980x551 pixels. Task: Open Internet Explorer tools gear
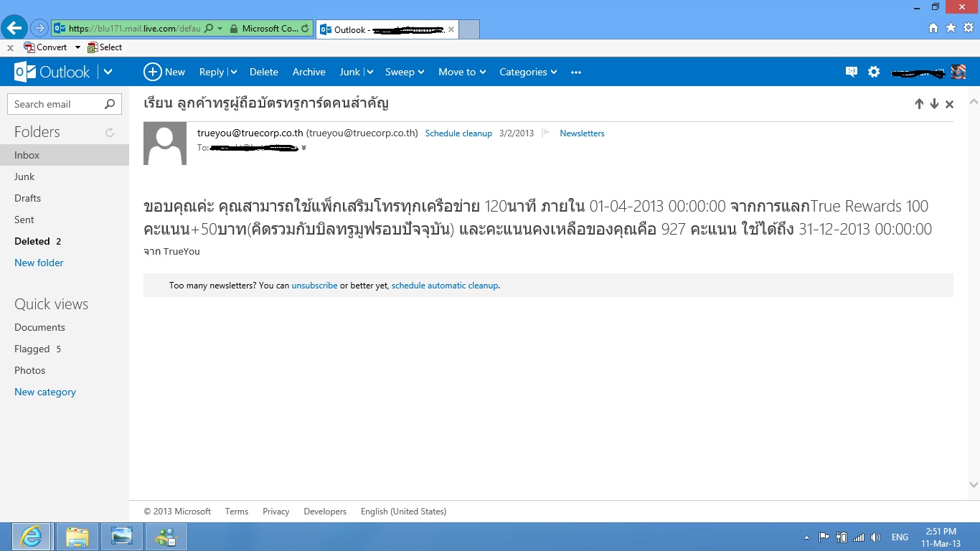pyautogui.click(x=968, y=28)
